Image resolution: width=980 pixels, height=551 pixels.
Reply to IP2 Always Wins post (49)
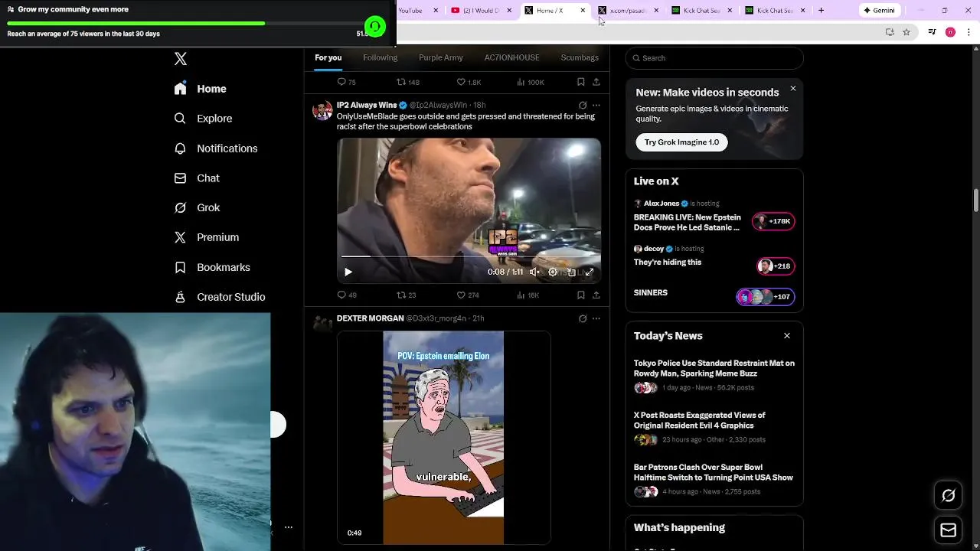pyautogui.click(x=347, y=295)
